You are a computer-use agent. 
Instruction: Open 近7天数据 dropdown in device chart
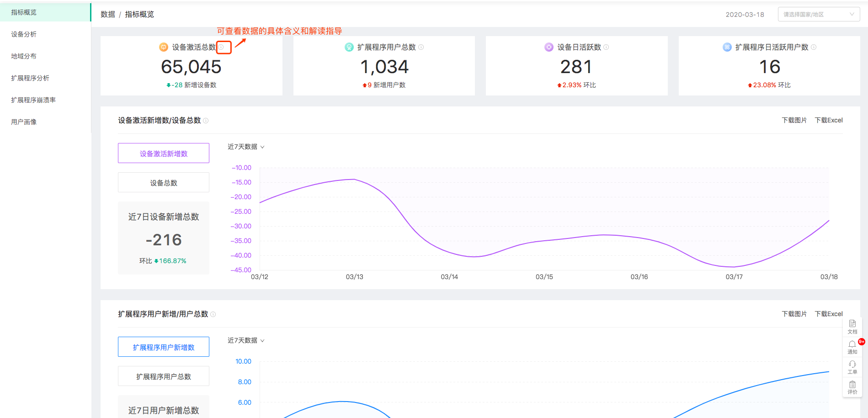coord(246,147)
